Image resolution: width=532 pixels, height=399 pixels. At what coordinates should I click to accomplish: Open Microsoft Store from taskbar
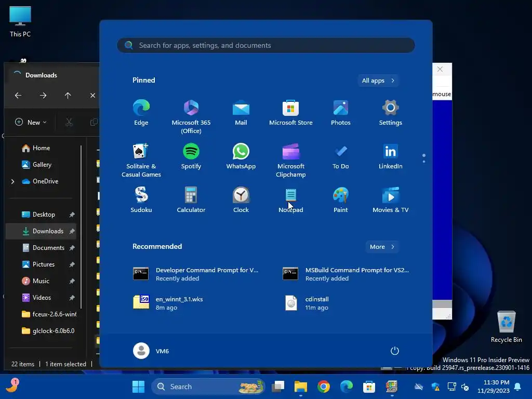pyautogui.click(x=369, y=387)
